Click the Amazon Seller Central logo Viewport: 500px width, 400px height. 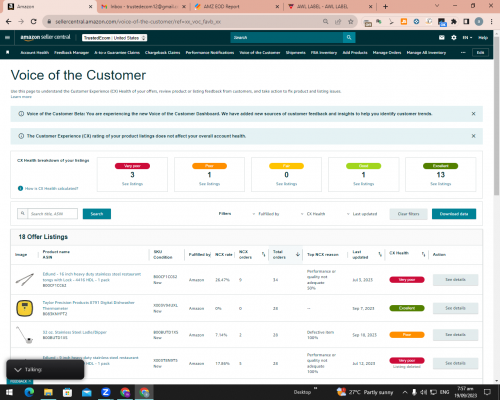[45, 37]
